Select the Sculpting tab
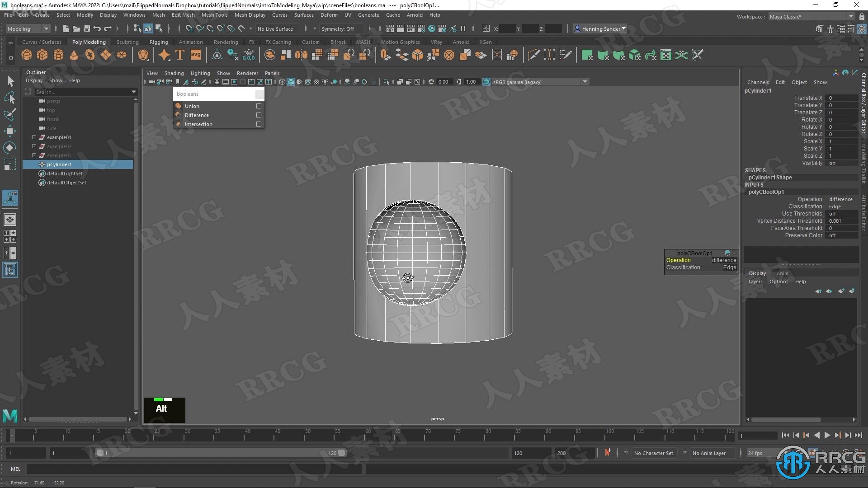 127,42
